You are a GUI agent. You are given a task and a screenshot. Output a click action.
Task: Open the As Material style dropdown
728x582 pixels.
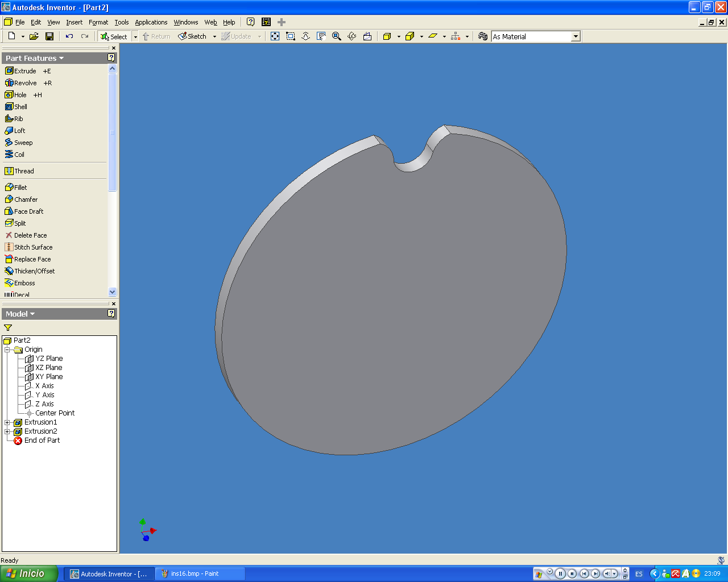(576, 36)
